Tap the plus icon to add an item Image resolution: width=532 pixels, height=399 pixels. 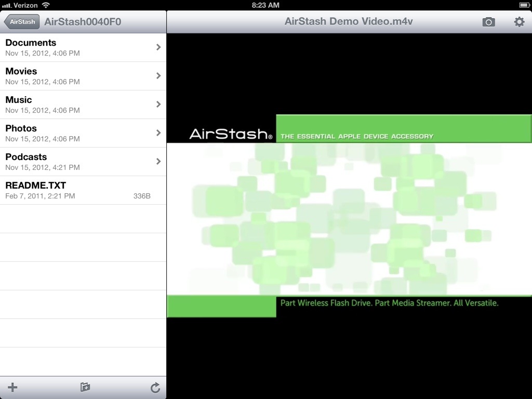point(12,387)
